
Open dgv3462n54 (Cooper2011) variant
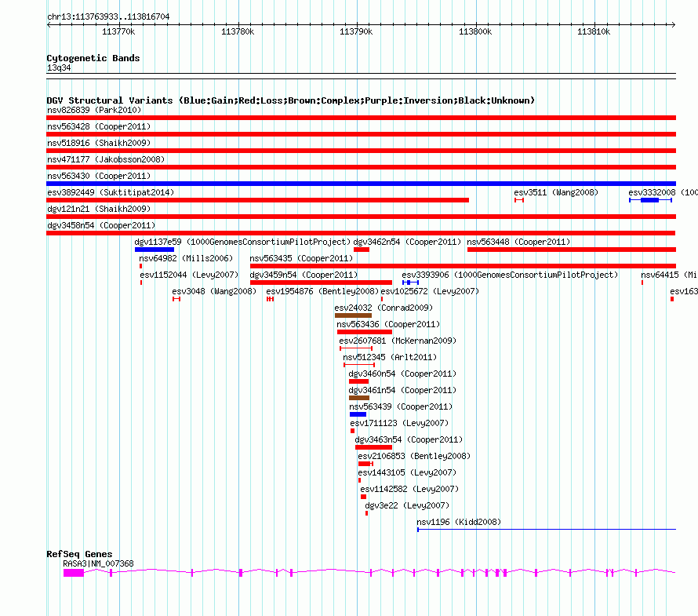[407, 242]
